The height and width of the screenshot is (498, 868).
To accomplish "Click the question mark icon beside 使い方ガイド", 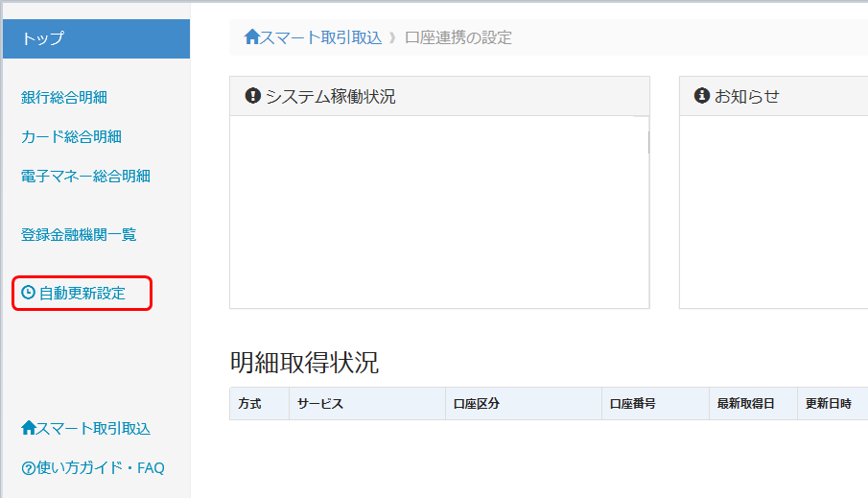I will [28, 468].
